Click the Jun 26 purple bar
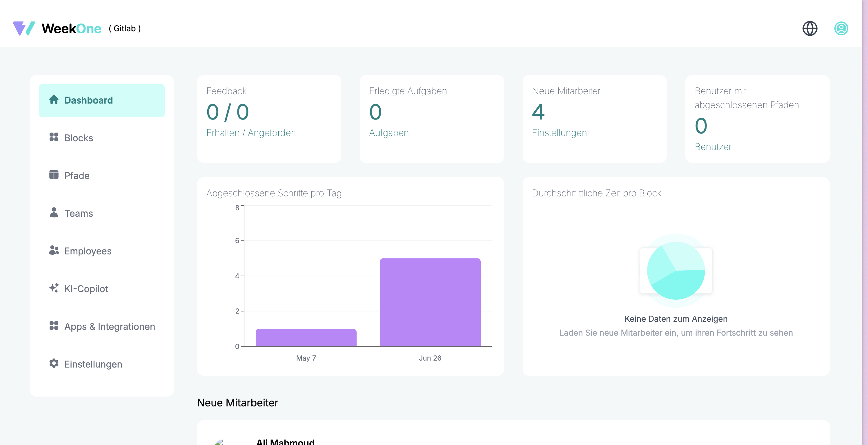Image resolution: width=868 pixels, height=445 pixels. pyautogui.click(x=430, y=302)
